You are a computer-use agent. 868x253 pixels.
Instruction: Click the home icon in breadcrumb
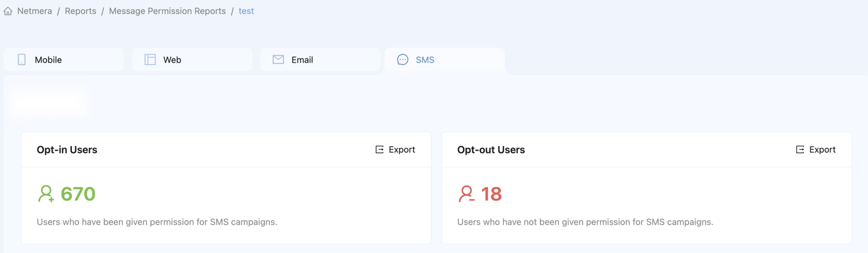[x=8, y=11]
